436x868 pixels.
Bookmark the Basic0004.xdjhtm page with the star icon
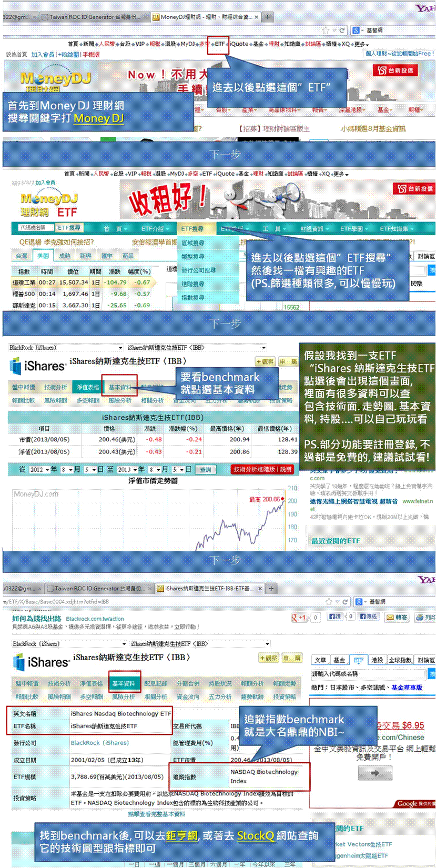(330, 601)
